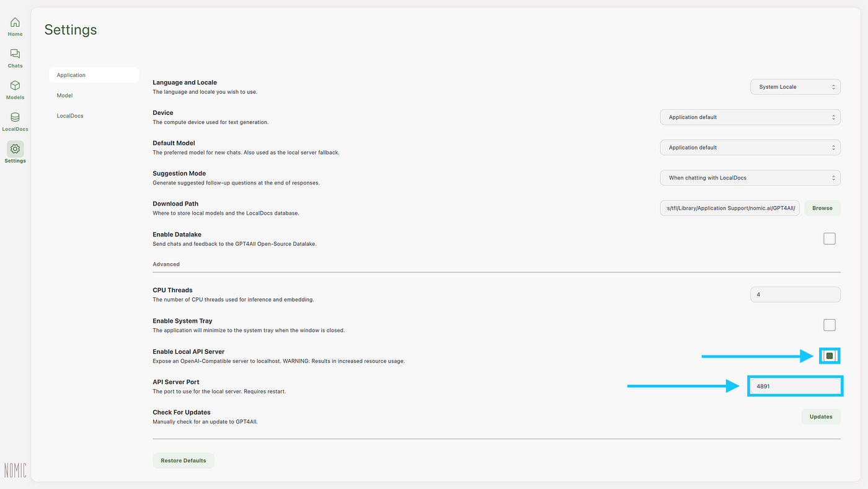The image size is (868, 489).
Task: Click the 'Enable System Tray' label
Action: click(182, 321)
